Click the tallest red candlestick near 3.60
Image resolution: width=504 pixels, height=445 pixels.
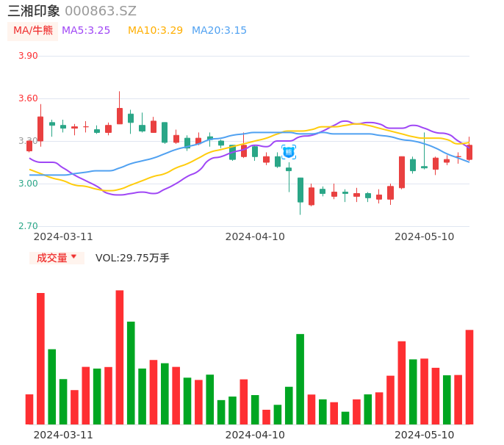[120, 115]
